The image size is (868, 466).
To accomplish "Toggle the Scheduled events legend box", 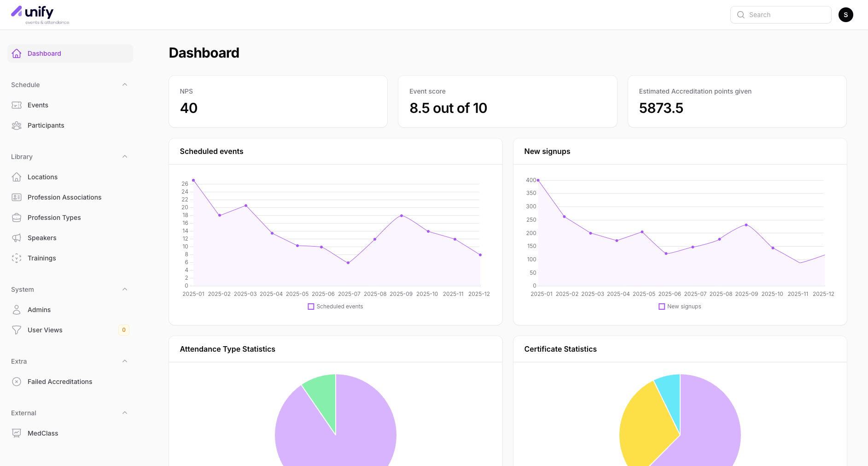I will tap(311, 307).
